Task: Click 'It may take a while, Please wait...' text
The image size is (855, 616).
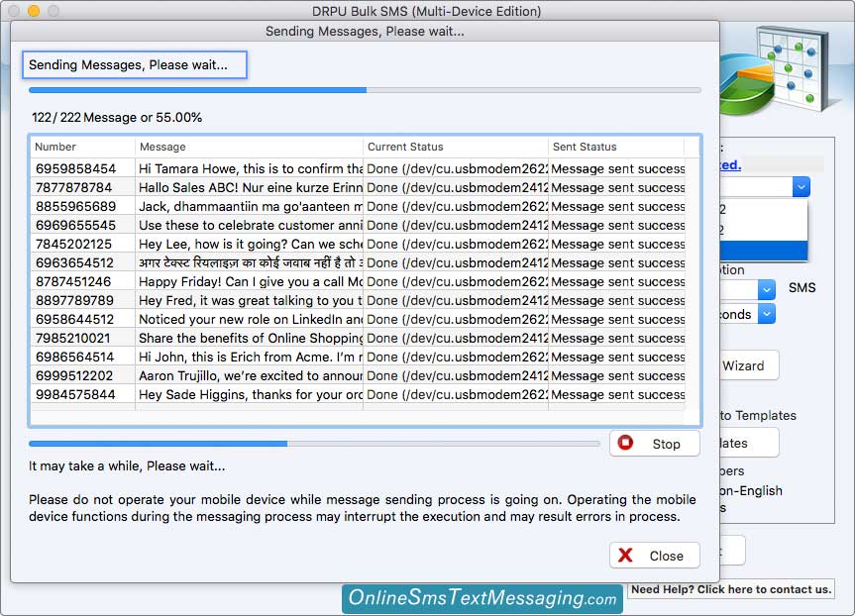Action: [127, 466]
